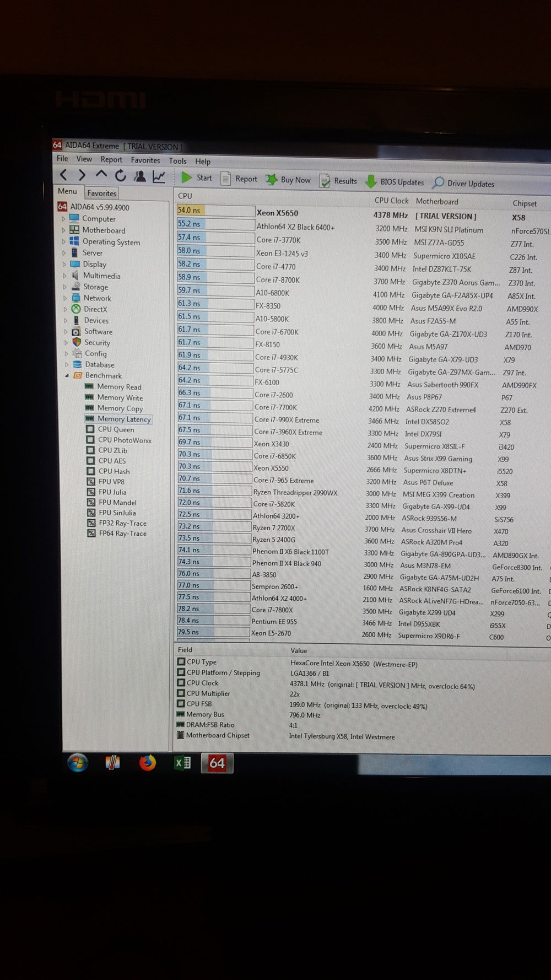Image resolution: width=551 pixels, height=980 pixels.
Task: Click the Up level arrow icon
Action: [101, 175]
